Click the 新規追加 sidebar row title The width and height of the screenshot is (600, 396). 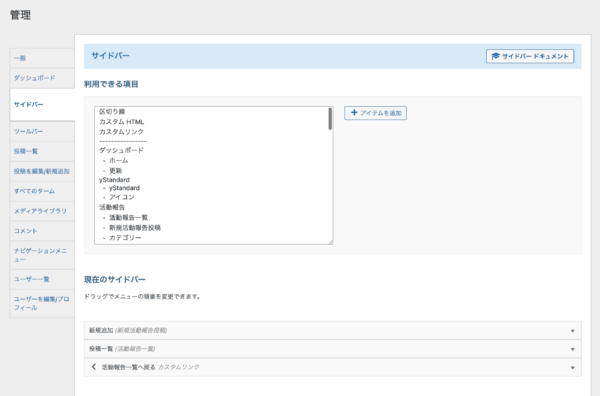(x=101, y=330)
